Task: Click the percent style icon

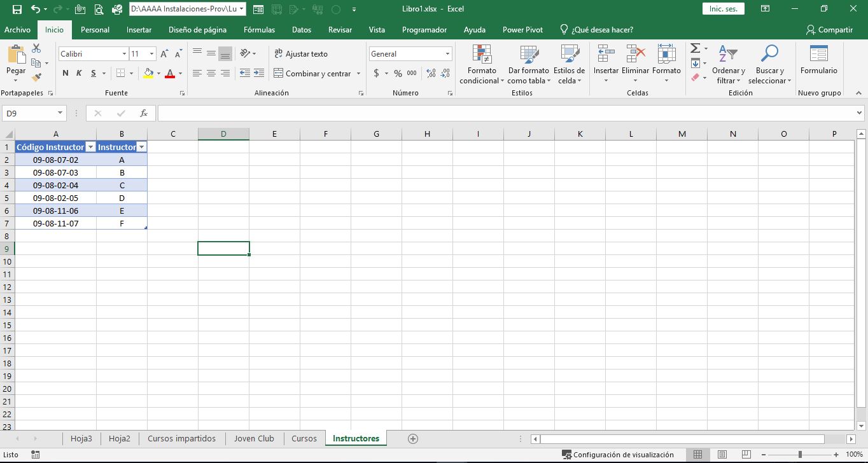Action: click(398, 74)
